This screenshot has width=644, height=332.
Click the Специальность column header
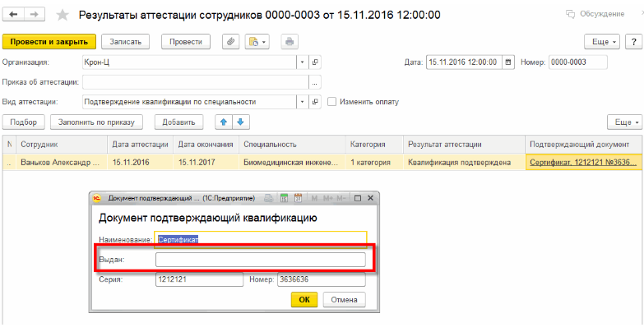coord(293,145)
